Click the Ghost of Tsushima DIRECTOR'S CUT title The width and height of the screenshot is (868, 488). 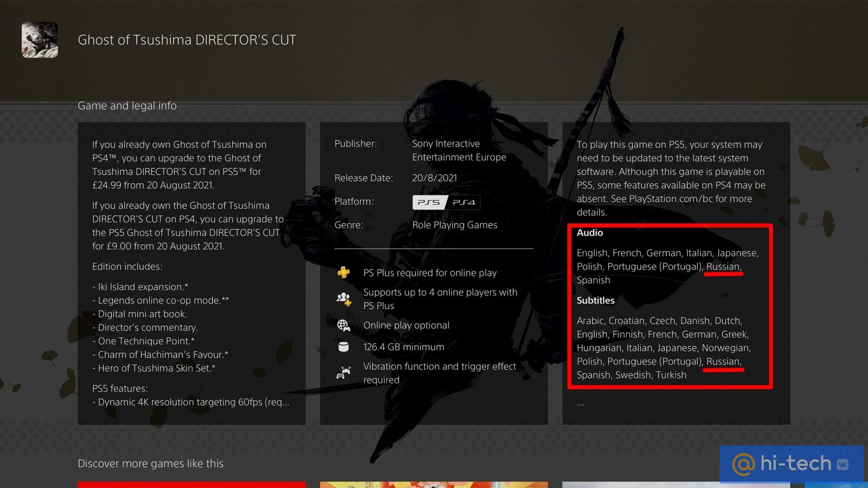click(x=187, y=40)
